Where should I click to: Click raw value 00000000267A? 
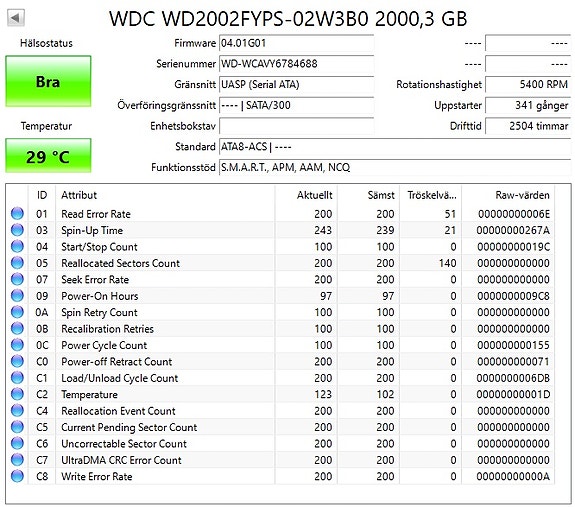click(x=513, y=230)
